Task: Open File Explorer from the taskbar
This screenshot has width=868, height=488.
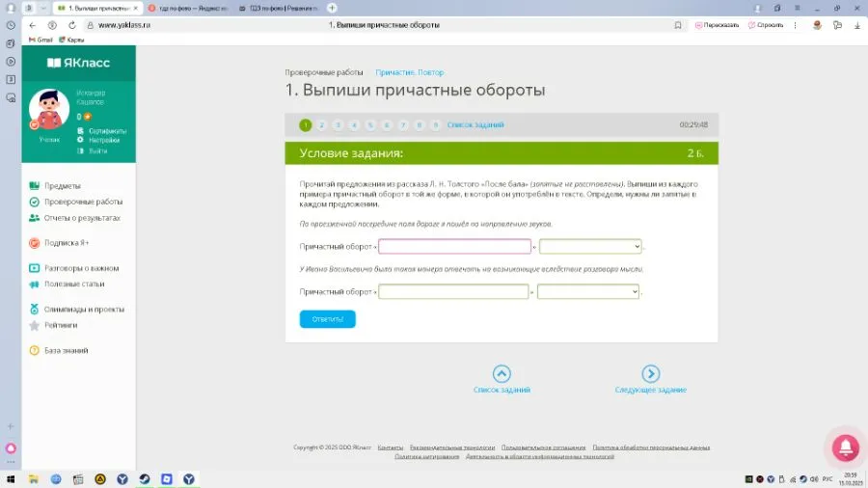Action: [x=34, y=479]
